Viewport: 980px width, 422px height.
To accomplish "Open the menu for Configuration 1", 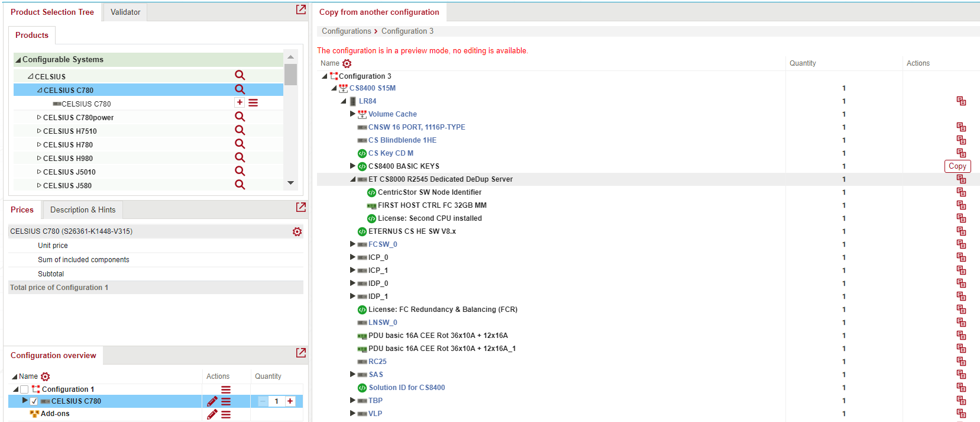I will 226,389.
